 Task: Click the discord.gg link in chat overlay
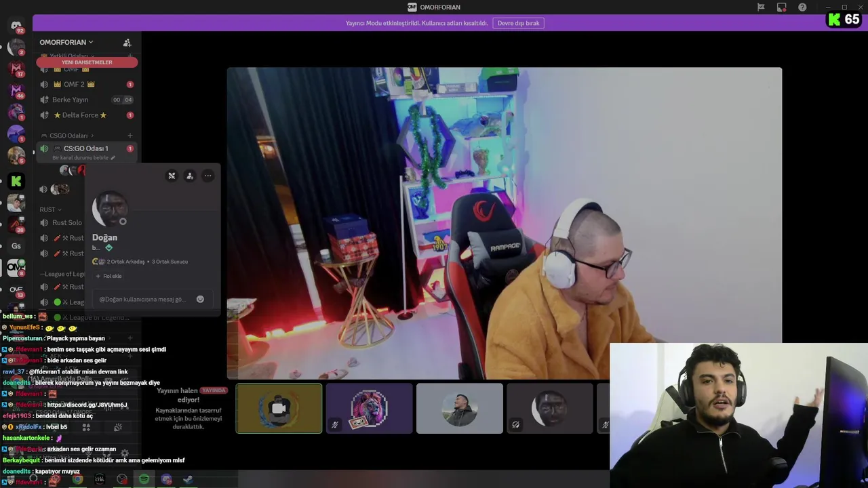coord(87,405)
